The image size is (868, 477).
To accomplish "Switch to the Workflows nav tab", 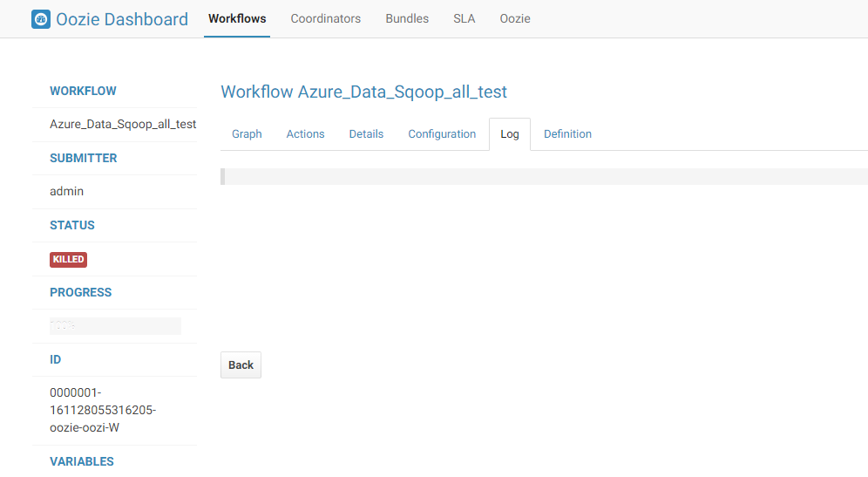I will (237, 19).
